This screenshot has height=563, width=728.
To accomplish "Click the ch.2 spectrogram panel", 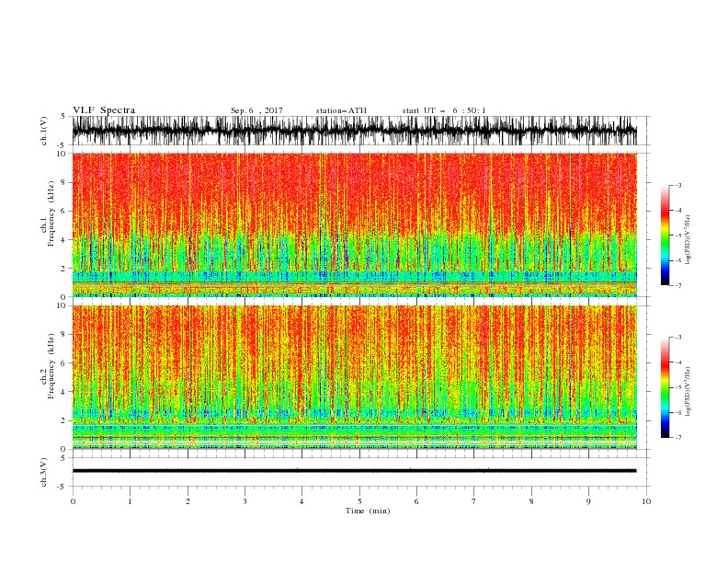I will pos(354,377).
